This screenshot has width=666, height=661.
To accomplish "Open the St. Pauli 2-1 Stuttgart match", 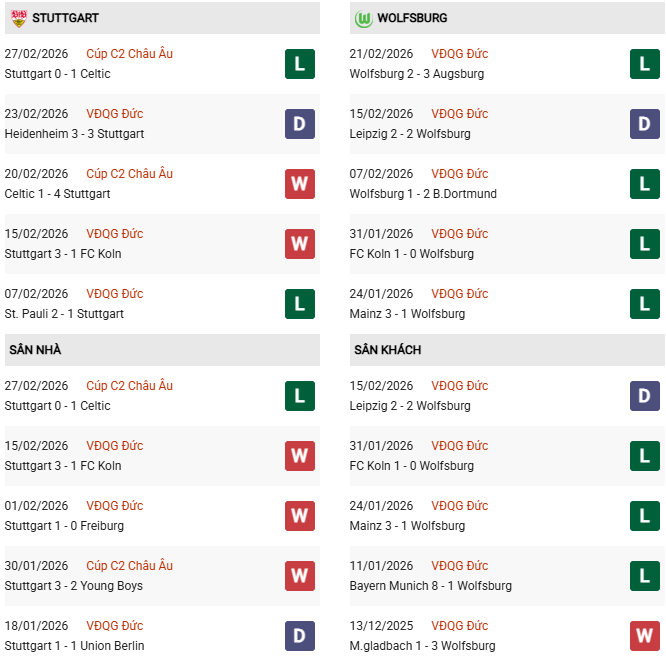I will pyautogui.click(x=64, y=314).
